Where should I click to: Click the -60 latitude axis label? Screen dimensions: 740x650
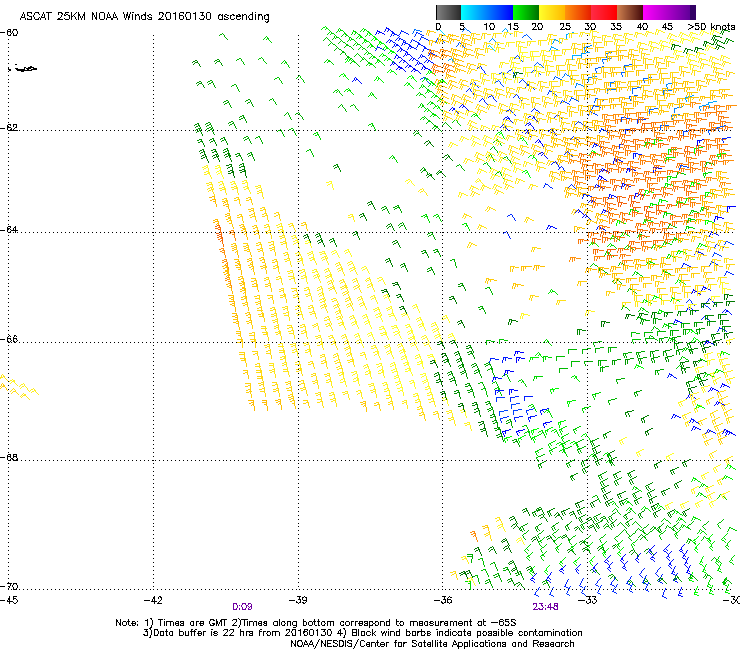point(9,33)
